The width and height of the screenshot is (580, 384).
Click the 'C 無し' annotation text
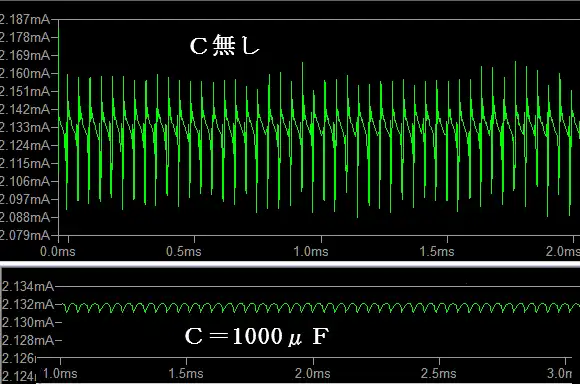[x=225, y=46]
